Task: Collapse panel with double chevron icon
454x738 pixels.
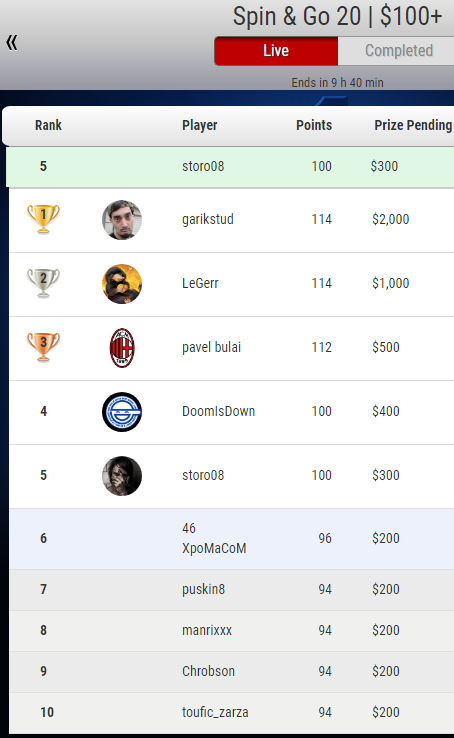Action: (x=12, y=42)
